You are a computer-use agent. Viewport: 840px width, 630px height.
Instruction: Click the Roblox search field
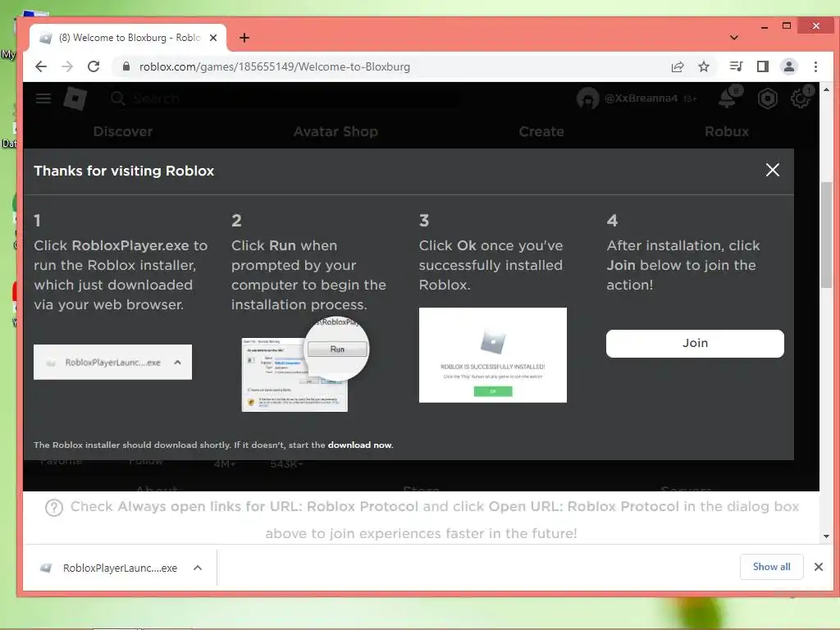(x=284, y=98)
